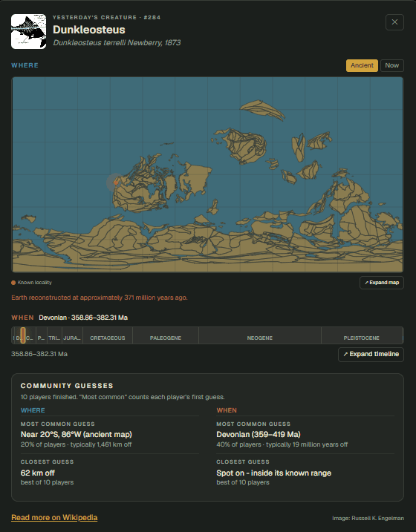This screenshot has width=416, height=532.
Task: Select the P.. segment on the timeline
Action: tap(41, 335)
